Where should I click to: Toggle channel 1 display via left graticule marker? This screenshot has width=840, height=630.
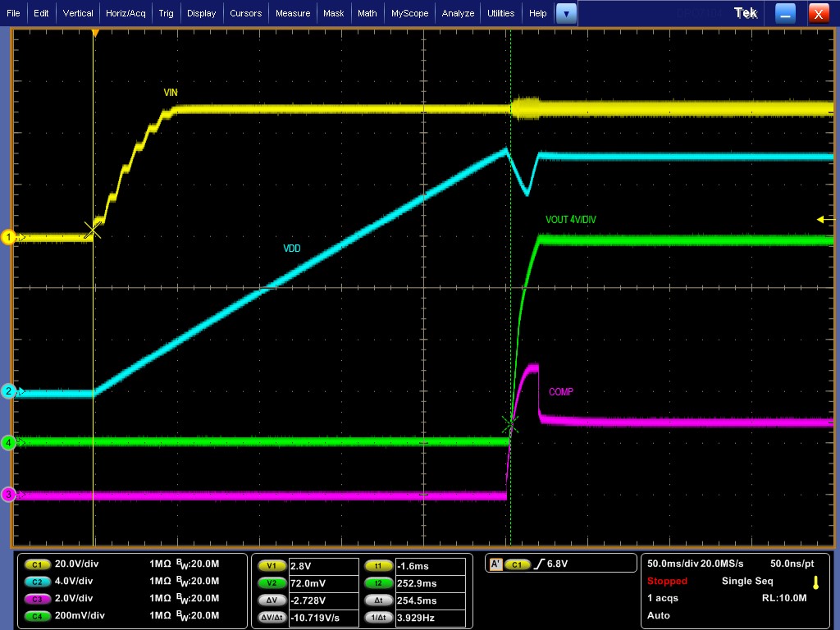point(8,237)
